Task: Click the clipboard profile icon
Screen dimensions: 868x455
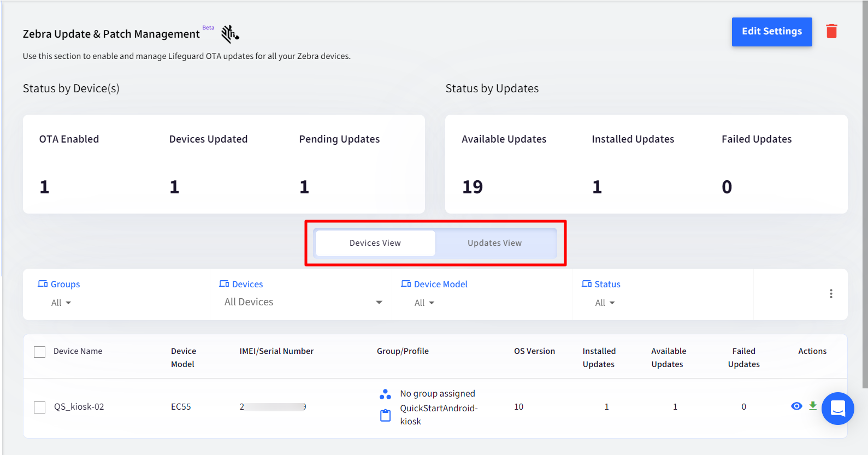Action: point(385,415)
